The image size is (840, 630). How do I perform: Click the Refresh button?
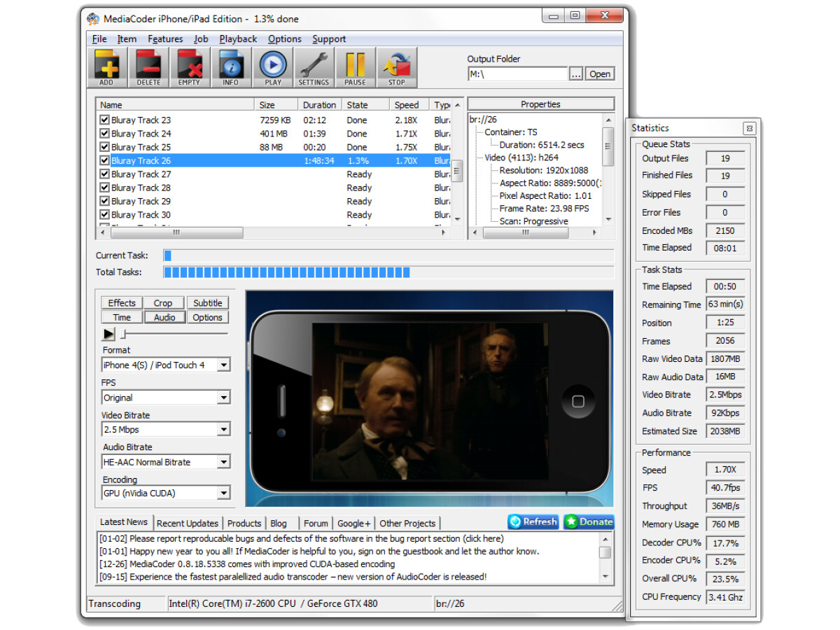533,521
